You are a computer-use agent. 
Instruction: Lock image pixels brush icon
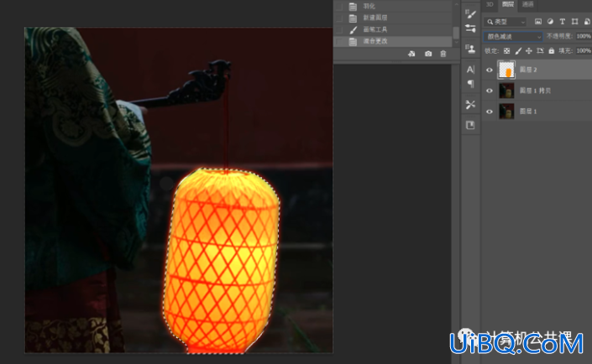tap(518, 50)
